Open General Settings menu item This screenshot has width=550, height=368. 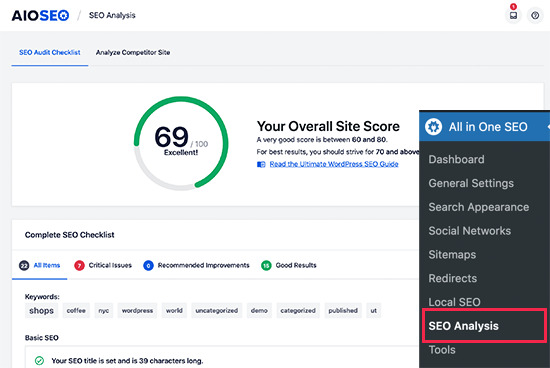[x=471, y=183]
